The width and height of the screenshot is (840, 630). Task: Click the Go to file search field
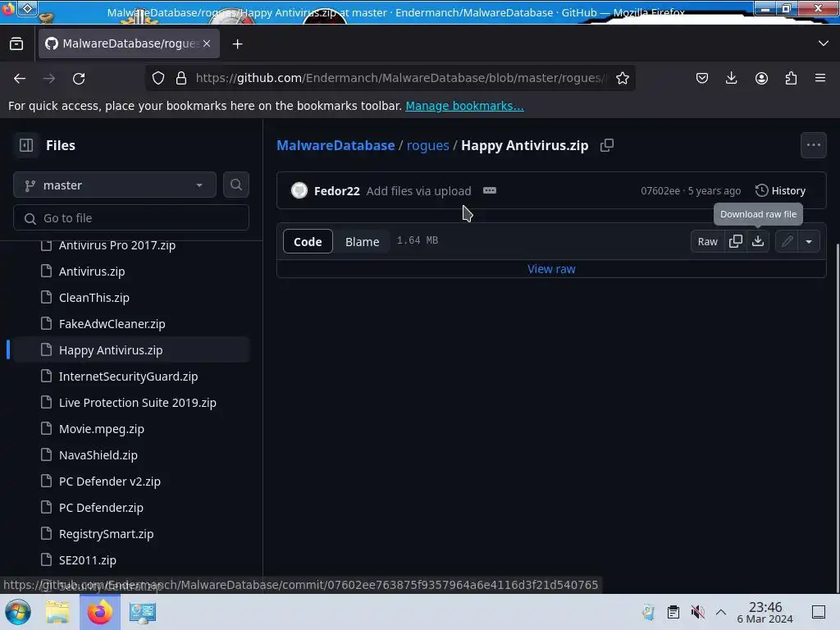point(131,218)
